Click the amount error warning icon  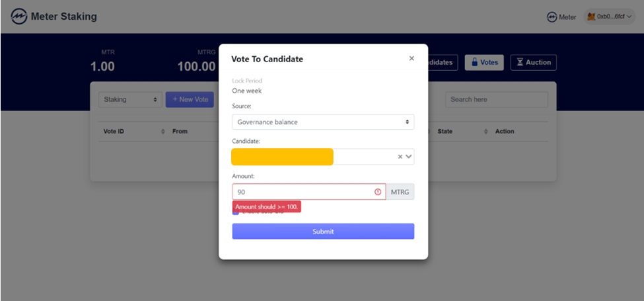tap(378, 192)
